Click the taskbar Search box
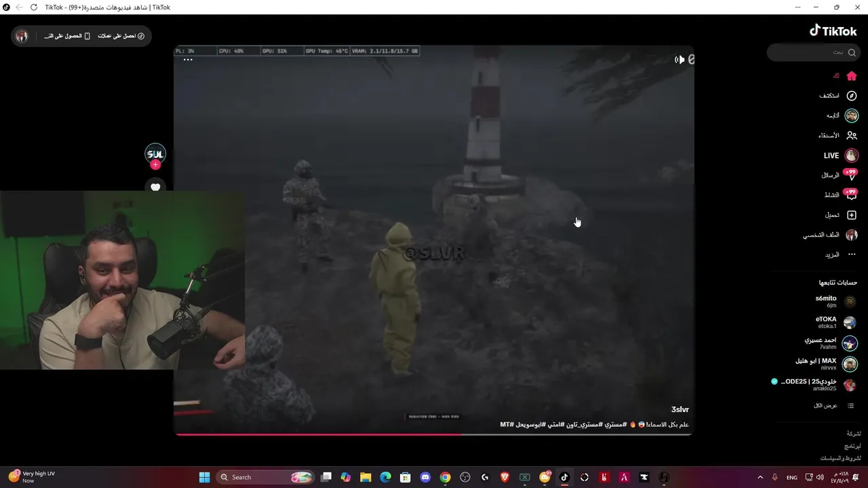The height and width of the screenshot is (488, 868). (x=266, y=477)
